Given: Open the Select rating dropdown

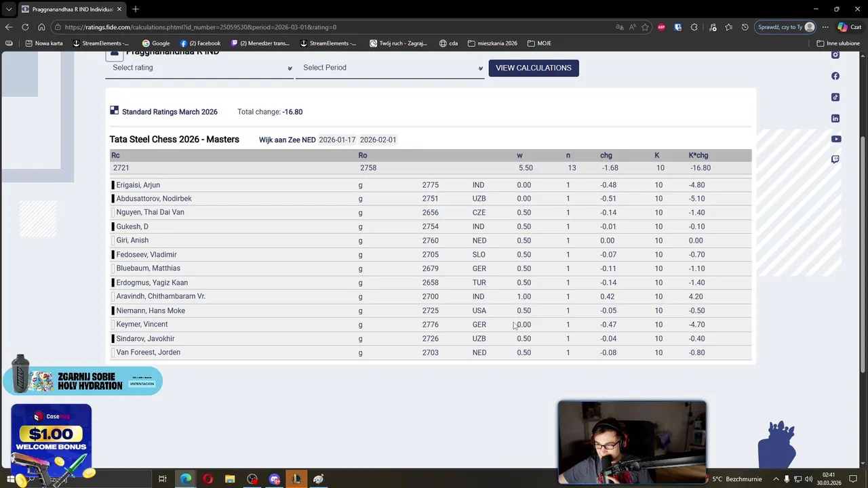Looking at the screenshot, I should click(199, 68).
